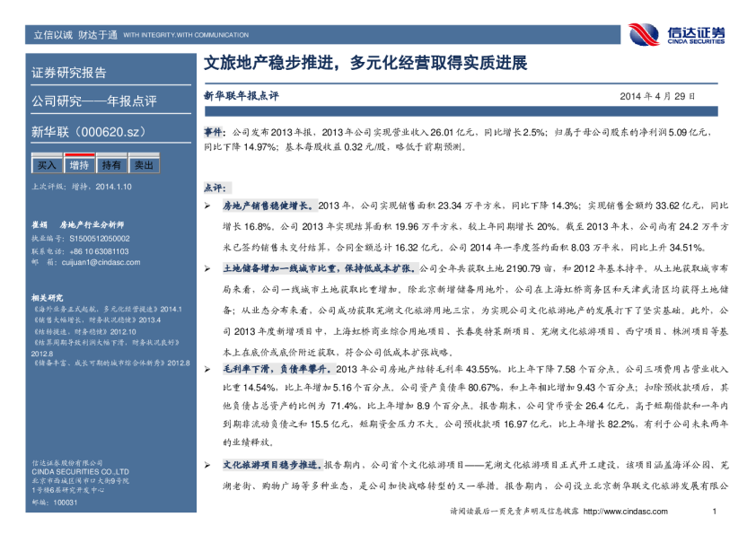Open related report 《海外业务正式起航》 2014.1

[x=101, y=309]
